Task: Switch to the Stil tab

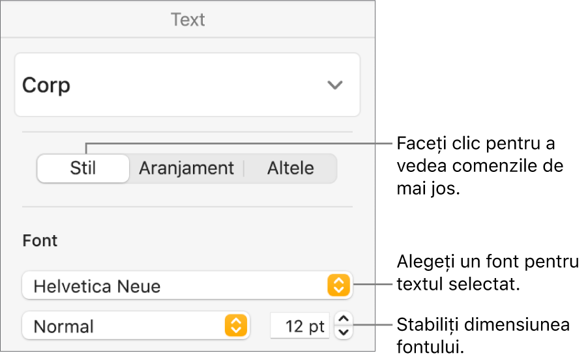Action: pos(83,168)
